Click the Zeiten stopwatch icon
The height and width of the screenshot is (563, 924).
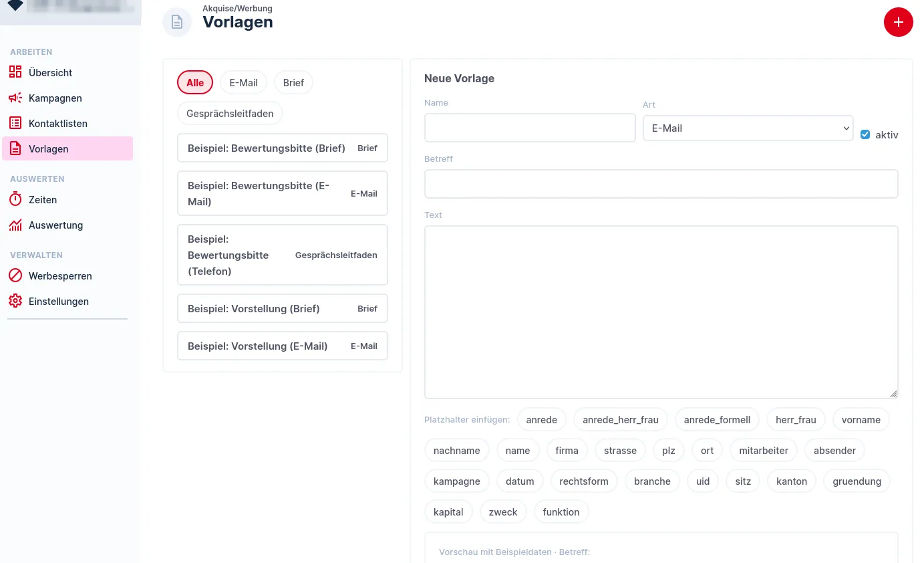pyautogui.click(x=15, y=199)
